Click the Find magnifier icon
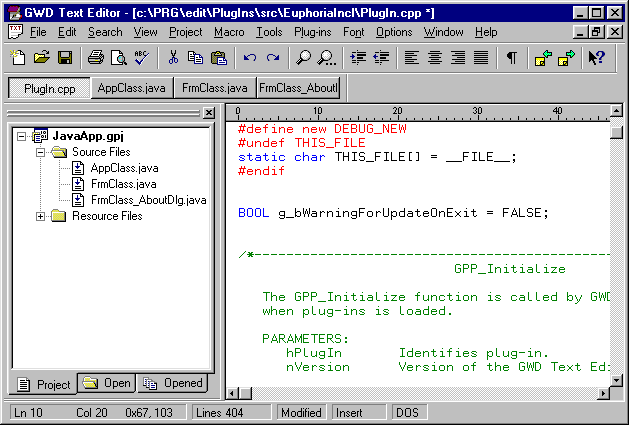Image resolution: width=629 pixels, height=425 pixels. pos(304,58)
